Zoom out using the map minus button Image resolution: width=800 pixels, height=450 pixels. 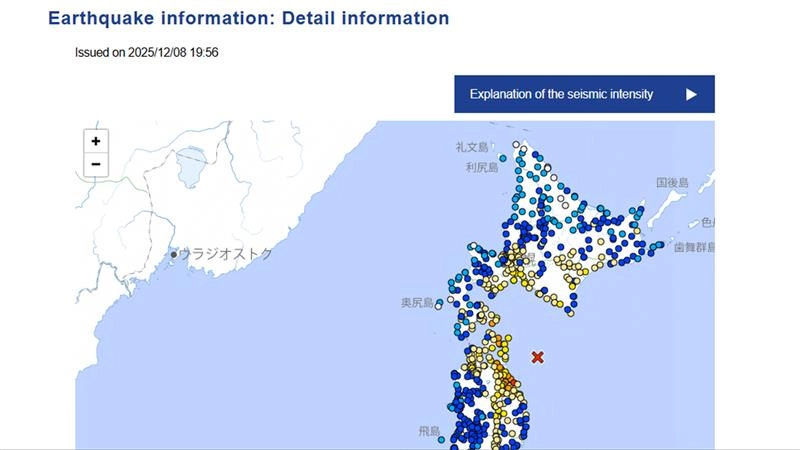[96, 165]
